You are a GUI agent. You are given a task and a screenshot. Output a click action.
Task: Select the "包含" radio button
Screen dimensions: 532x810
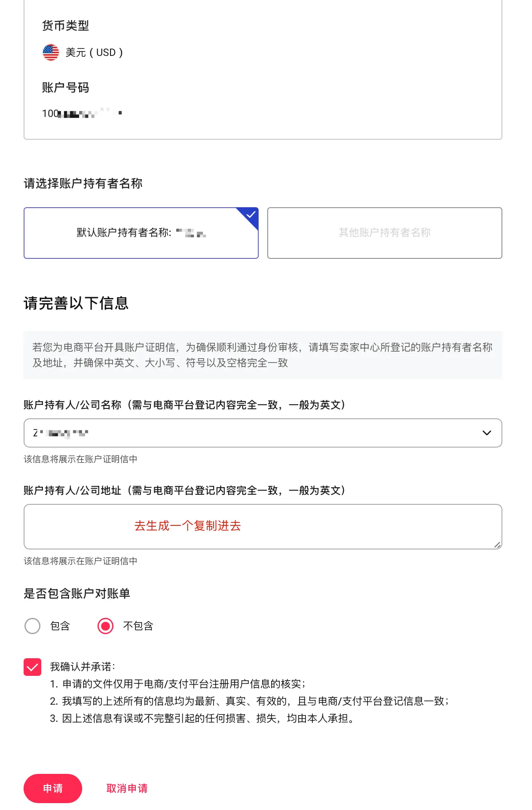[x=33, y=626]
